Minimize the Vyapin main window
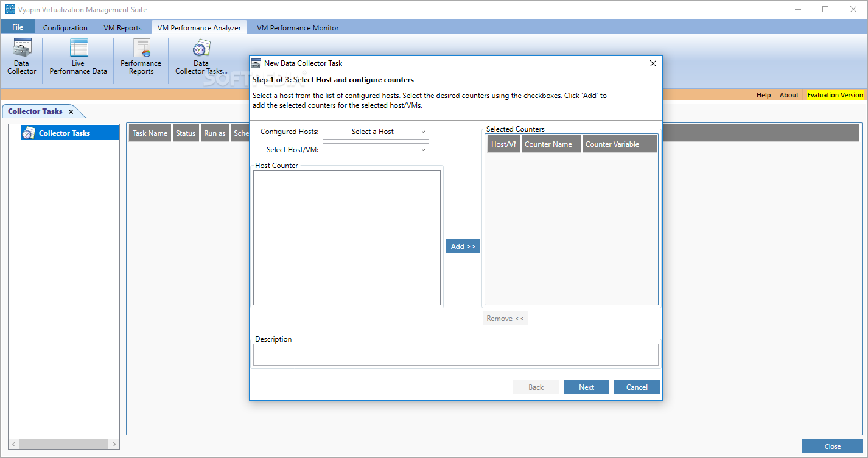 [x=798, y=9]
